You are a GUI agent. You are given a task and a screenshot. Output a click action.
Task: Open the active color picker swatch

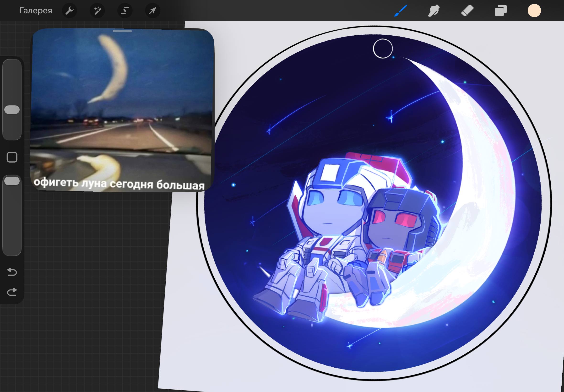(534, 11)
